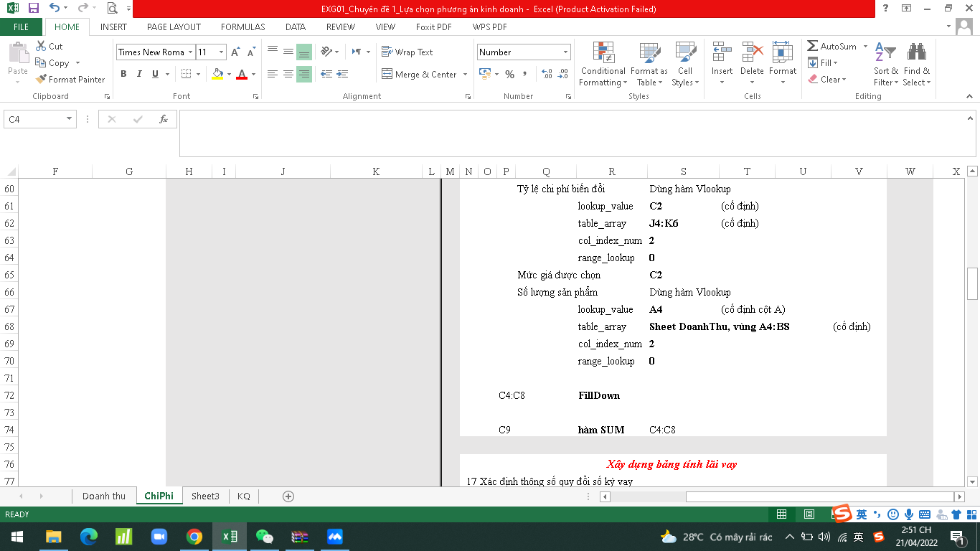This screenshot has width=980, height=551.
Task: Open Format as Table gallery
Action: click(649, 65)
